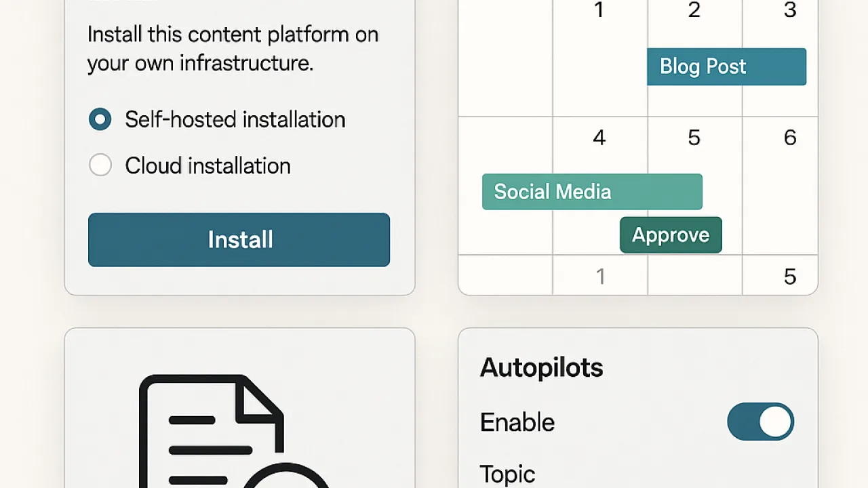Click the Topic label
This screenshot has width=868, height=488.
point(507,474)
